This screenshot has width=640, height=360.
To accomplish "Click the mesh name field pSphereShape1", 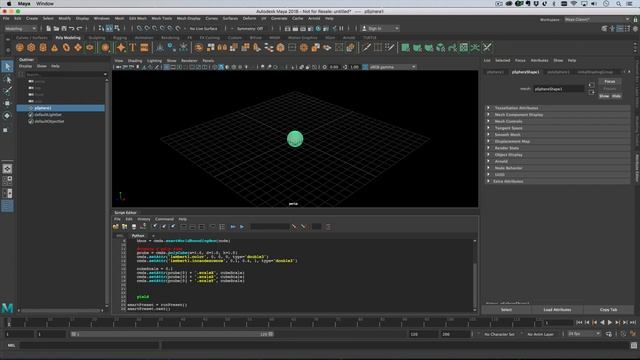I will (x=558, y=89).
